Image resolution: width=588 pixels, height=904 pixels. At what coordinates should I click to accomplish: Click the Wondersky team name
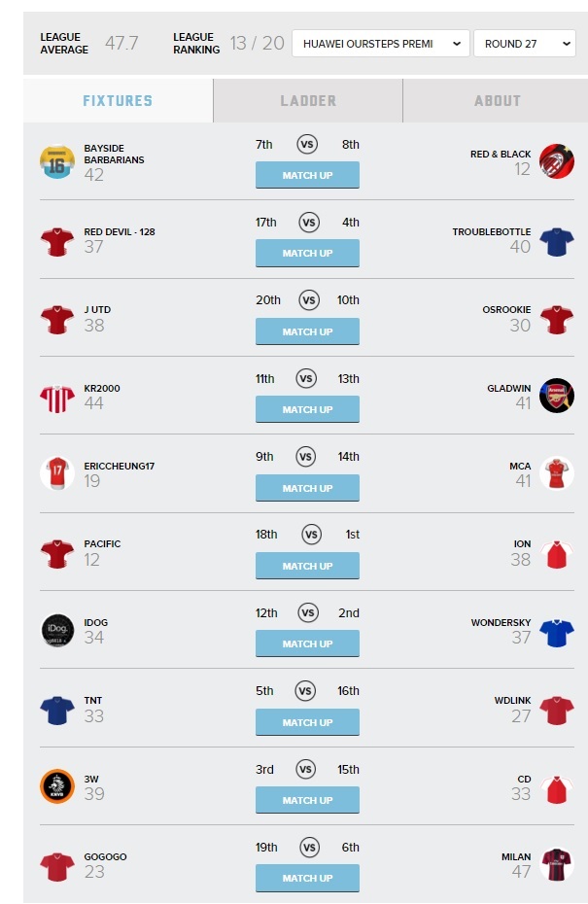[x=501, y=623]
